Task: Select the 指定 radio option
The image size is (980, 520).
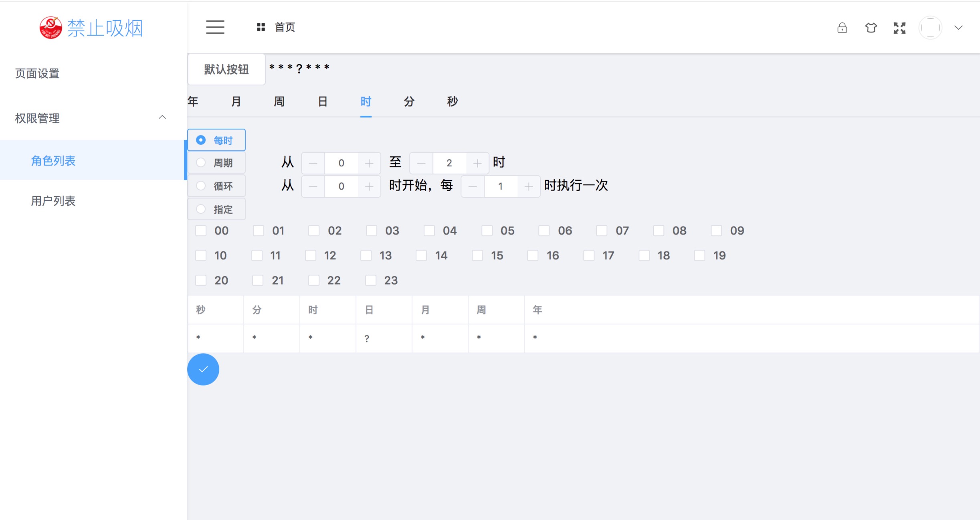Action: point(201,209)
